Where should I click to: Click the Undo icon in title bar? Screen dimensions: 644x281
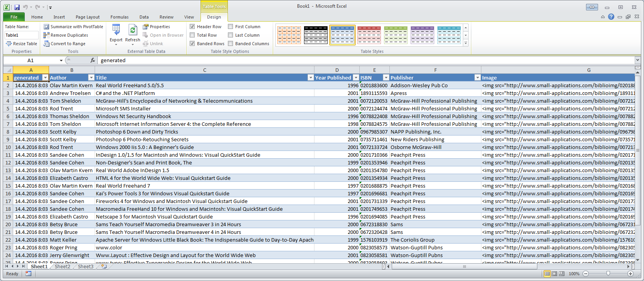pyautogui.click(x=25, y=7)
